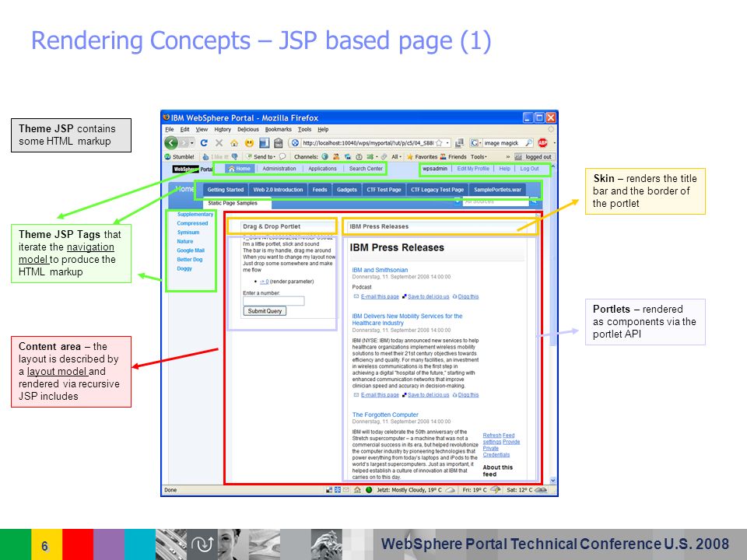Screen dimensions: 747x560
Task: Open the Send to dropdown
Action: (264, 156)
